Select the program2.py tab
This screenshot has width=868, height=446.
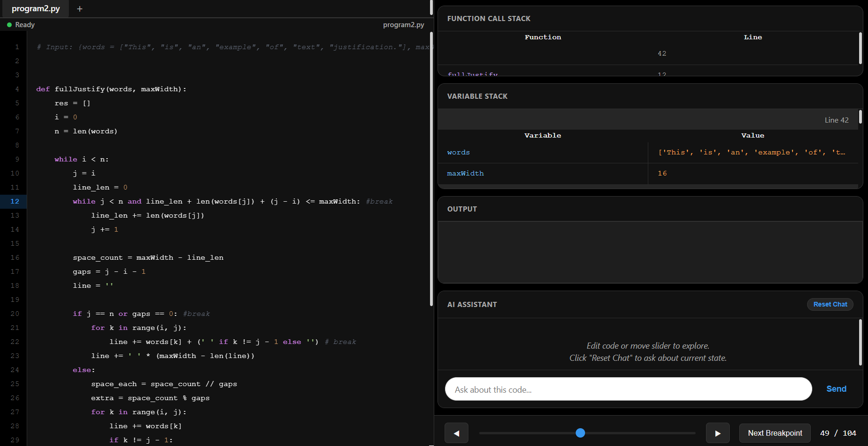(x=36, y=9)
